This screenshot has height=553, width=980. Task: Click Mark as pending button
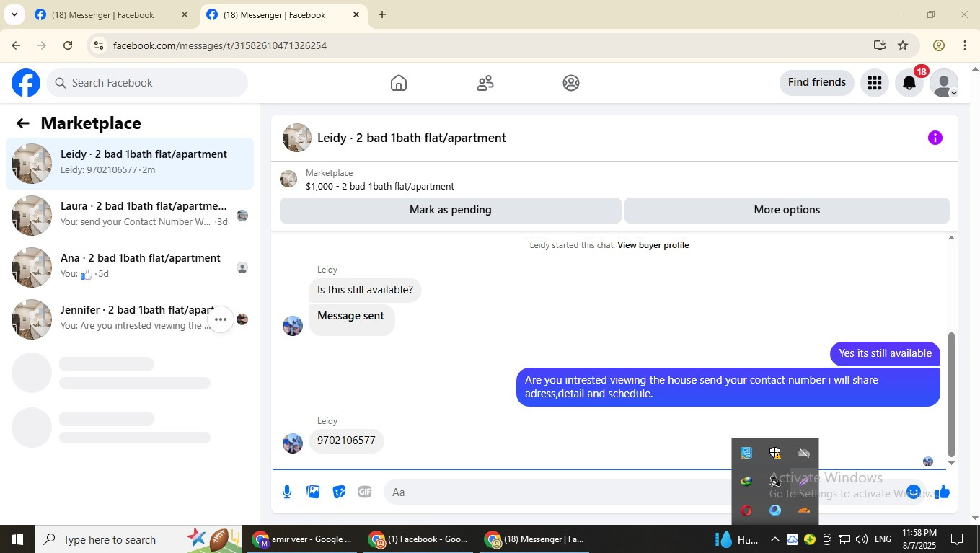(450, 210)
